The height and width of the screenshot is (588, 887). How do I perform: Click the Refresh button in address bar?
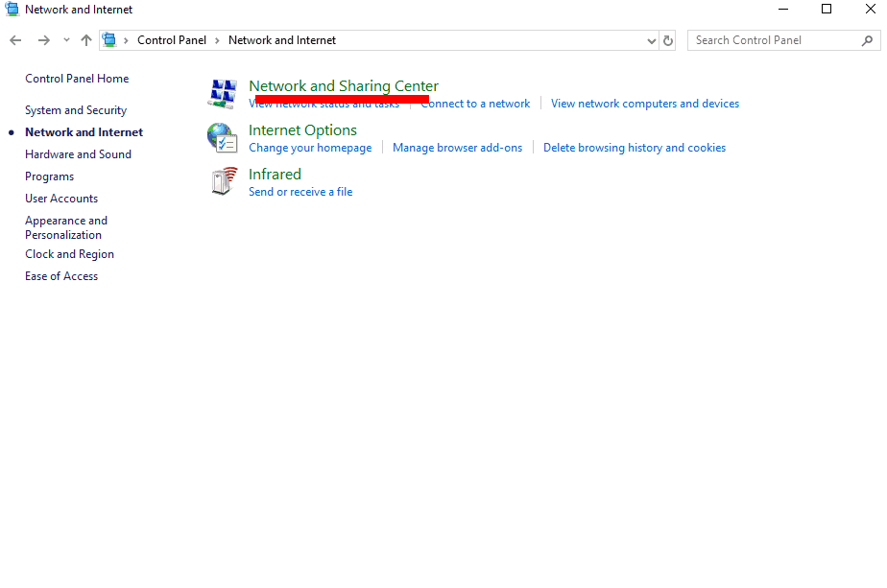pyautogui.click(x=668, y=40)
